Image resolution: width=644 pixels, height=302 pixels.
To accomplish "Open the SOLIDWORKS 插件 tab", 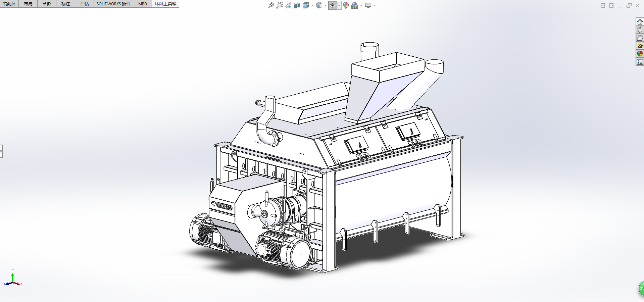I will pyautogui.click(x=113, y=4).
